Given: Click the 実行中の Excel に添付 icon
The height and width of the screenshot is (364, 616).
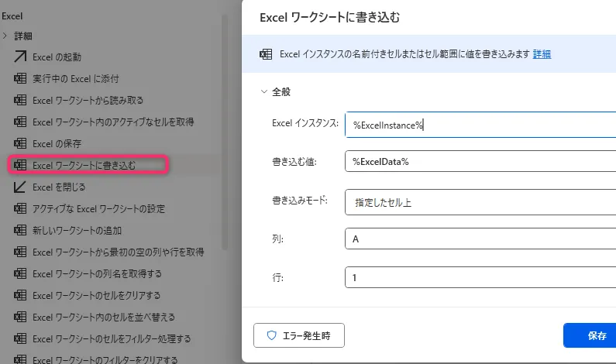Looking at the screenshot, I should click(20, 78).
